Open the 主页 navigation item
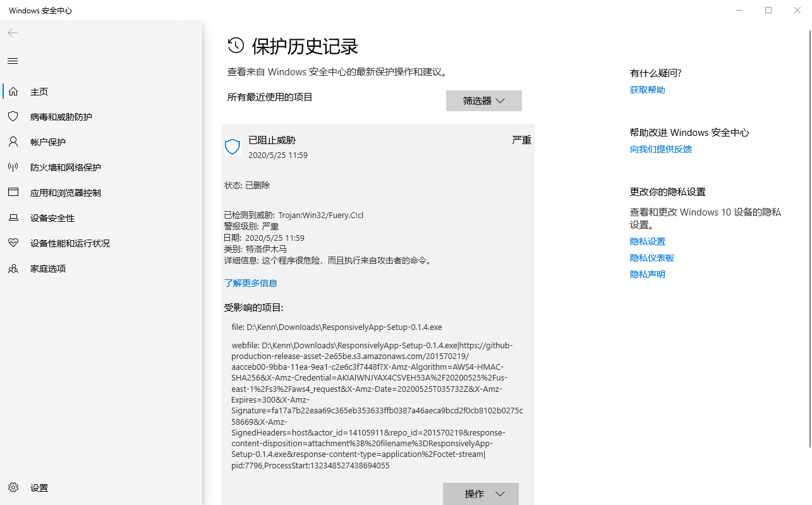Image resolution: width=812 pixels, height=505 pixels. click(101, 92)
